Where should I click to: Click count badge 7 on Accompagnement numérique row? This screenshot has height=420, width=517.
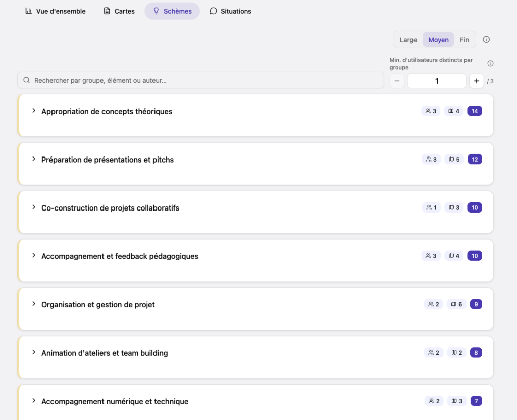click(x=476, y=401)
